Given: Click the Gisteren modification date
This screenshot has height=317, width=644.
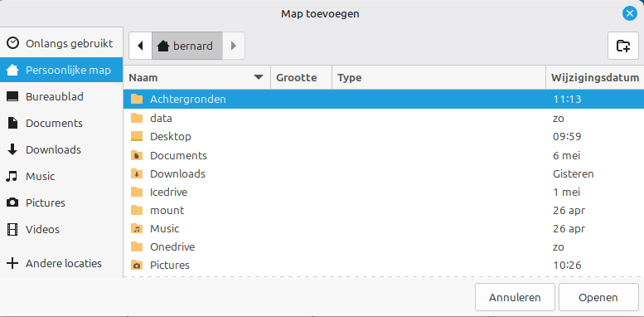Looking at the screenshot, I should tap(574, 174).
